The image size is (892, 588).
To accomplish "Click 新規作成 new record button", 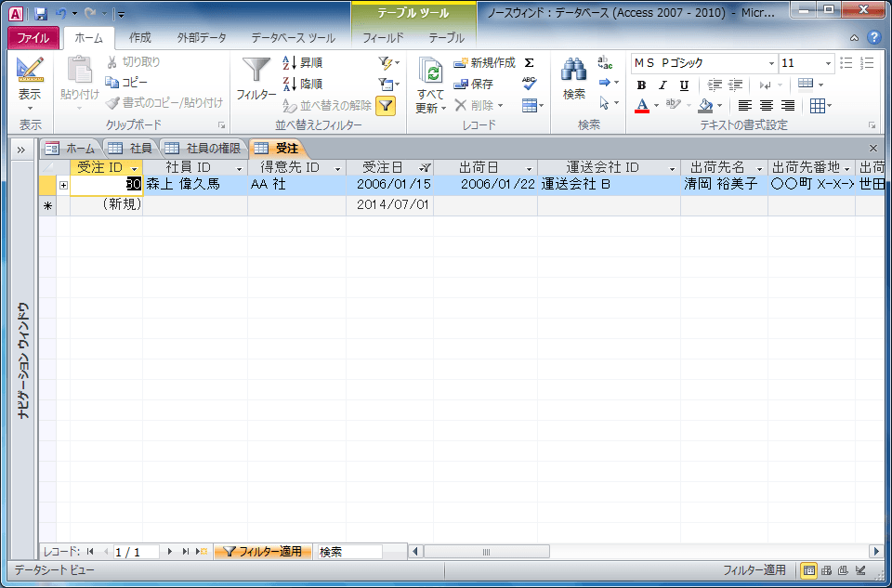I will [484, 62].
